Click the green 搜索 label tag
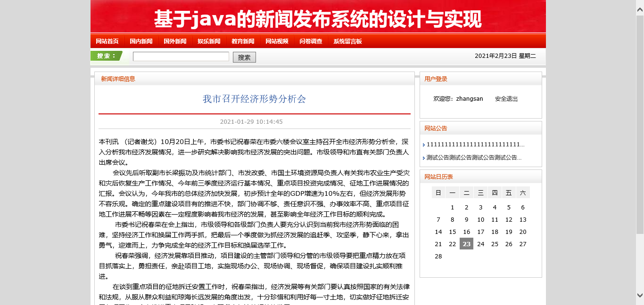Image resolution: width=644 pixels, height=305 pixels. click(107, 56)
